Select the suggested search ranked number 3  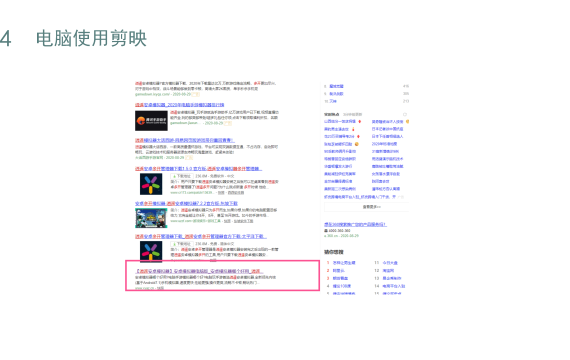(340, 278)
